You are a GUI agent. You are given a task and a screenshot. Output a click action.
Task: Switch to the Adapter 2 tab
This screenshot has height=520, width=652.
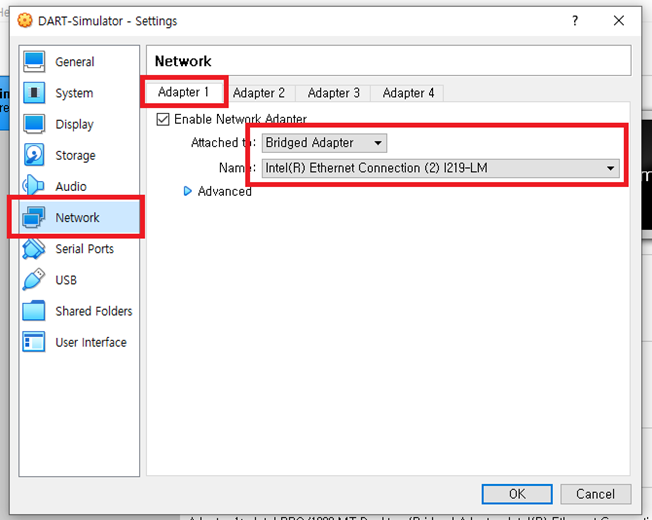[259, 93]
